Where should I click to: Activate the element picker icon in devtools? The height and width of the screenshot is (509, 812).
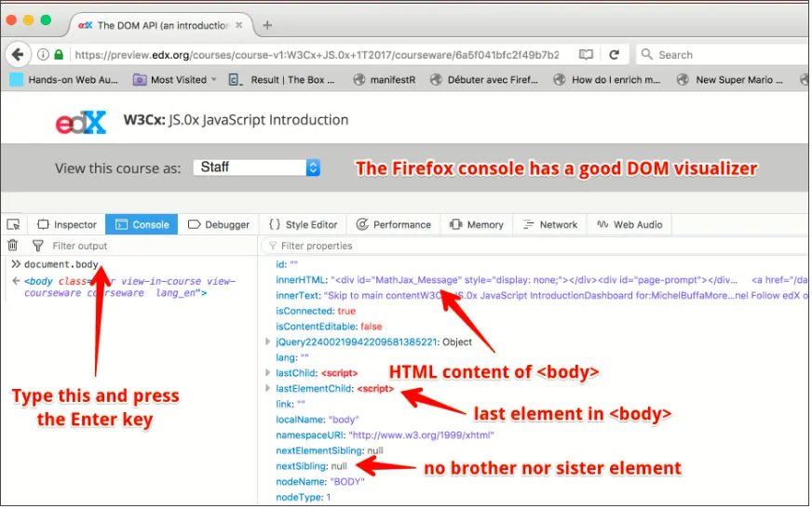[x=13, y=224]
